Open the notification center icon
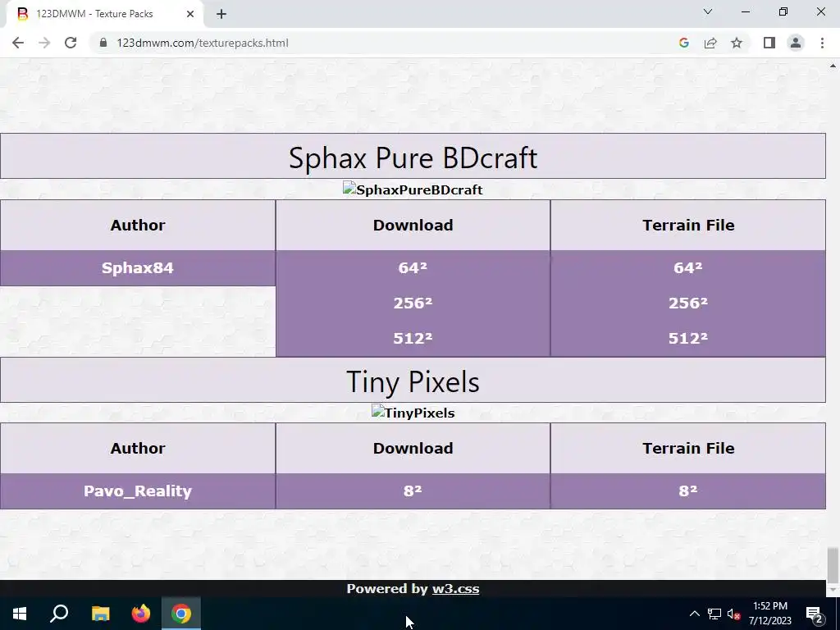This screenshot has width=840, height=630. (815, 614)
